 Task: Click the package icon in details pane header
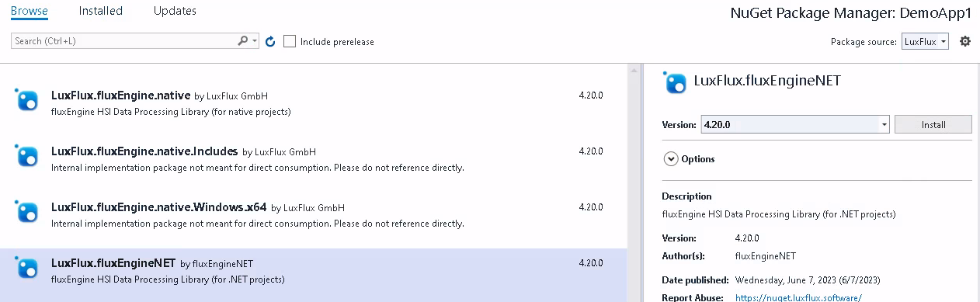[676, 82]
